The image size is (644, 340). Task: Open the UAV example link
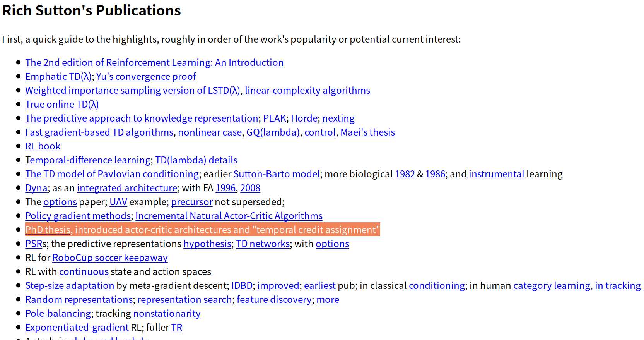click(x=118, y=202)
